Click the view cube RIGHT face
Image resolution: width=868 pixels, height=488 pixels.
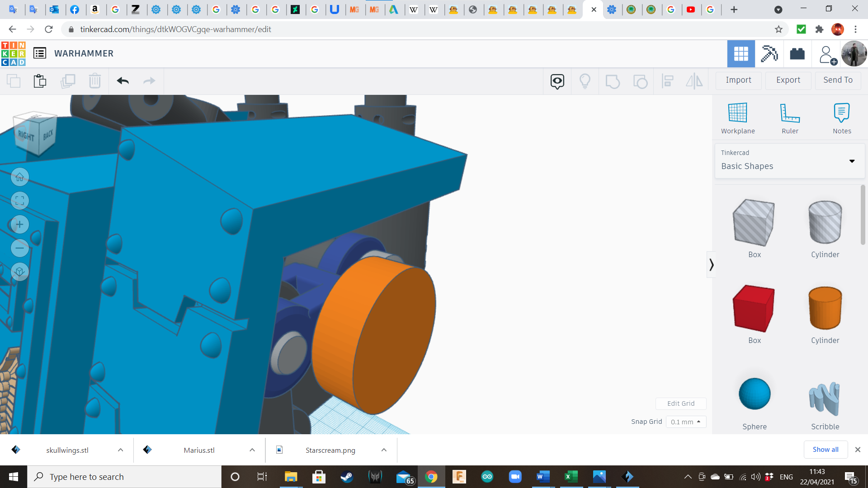coord(26,136)
